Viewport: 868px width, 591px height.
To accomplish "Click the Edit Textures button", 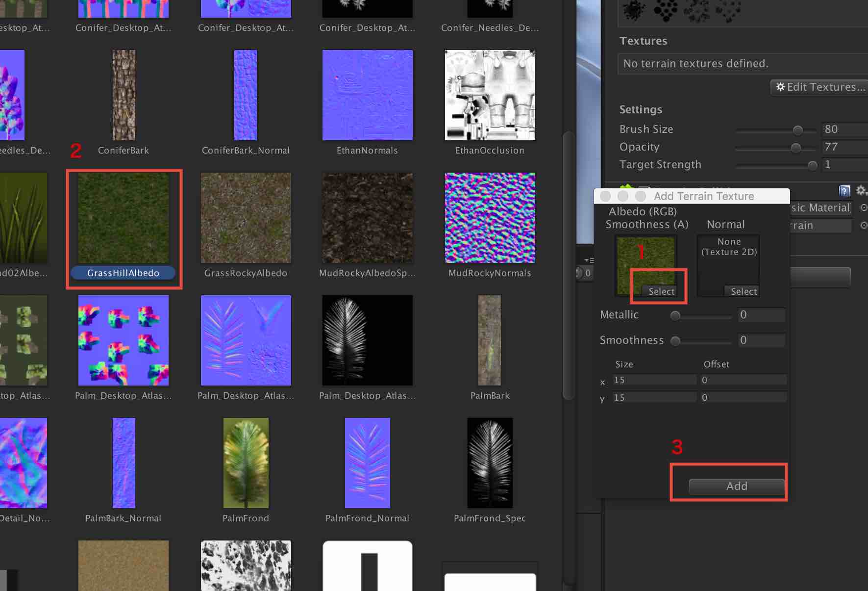I will pyautogui.click(x=819, y=87).
